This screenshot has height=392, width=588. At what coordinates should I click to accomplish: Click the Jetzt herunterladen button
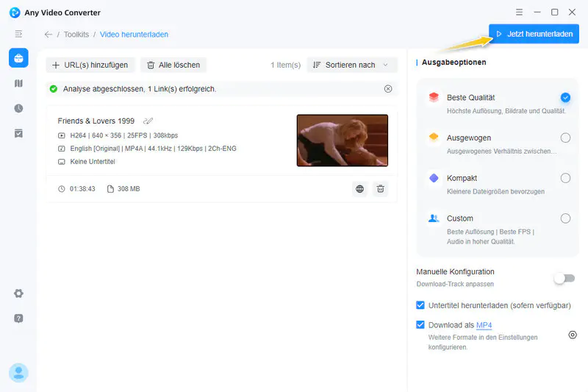pyautogui.click(x=534, y=34)
